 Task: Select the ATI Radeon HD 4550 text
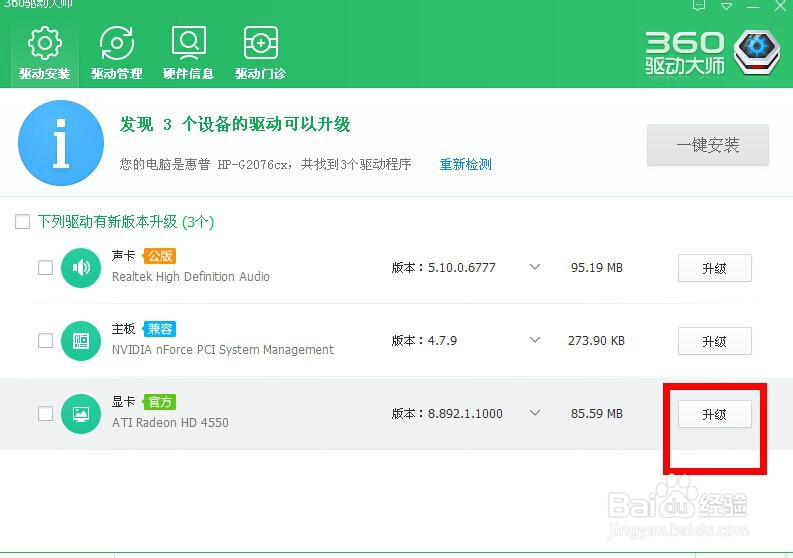[170, 422]
